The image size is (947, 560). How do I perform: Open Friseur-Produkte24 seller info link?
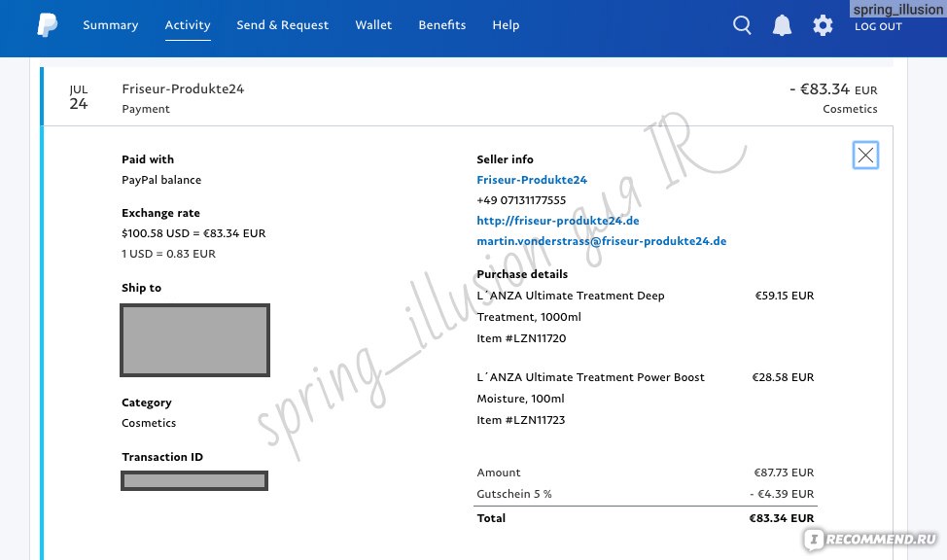[x=532, y=180]
